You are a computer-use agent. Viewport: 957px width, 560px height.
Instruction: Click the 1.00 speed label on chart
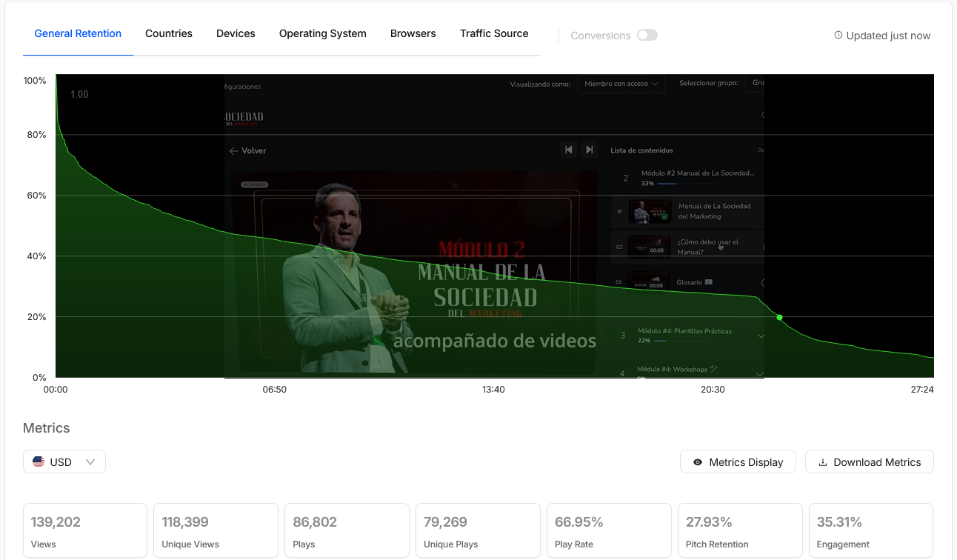coord(79,95)
